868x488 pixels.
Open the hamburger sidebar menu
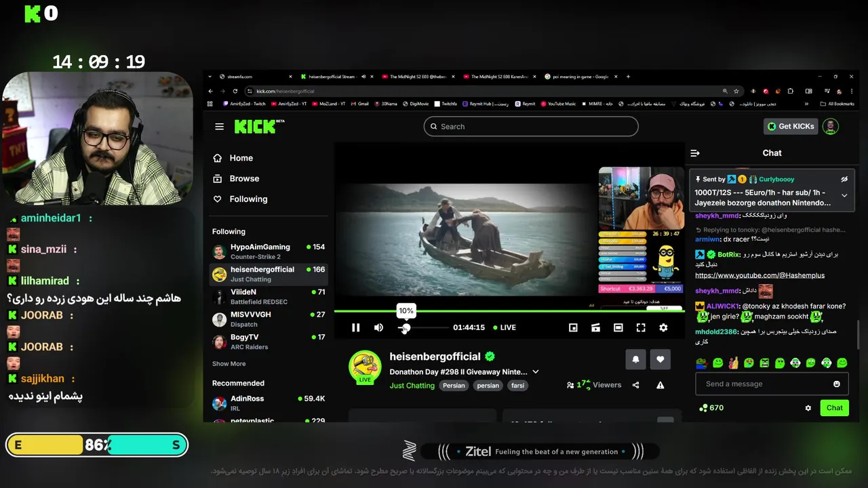point(219,126)
